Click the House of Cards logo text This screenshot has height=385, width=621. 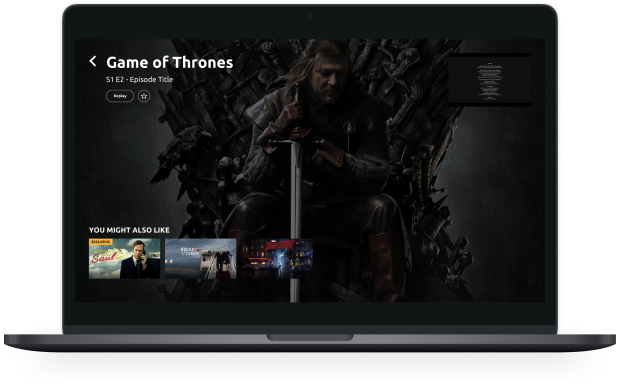point(189,251)
